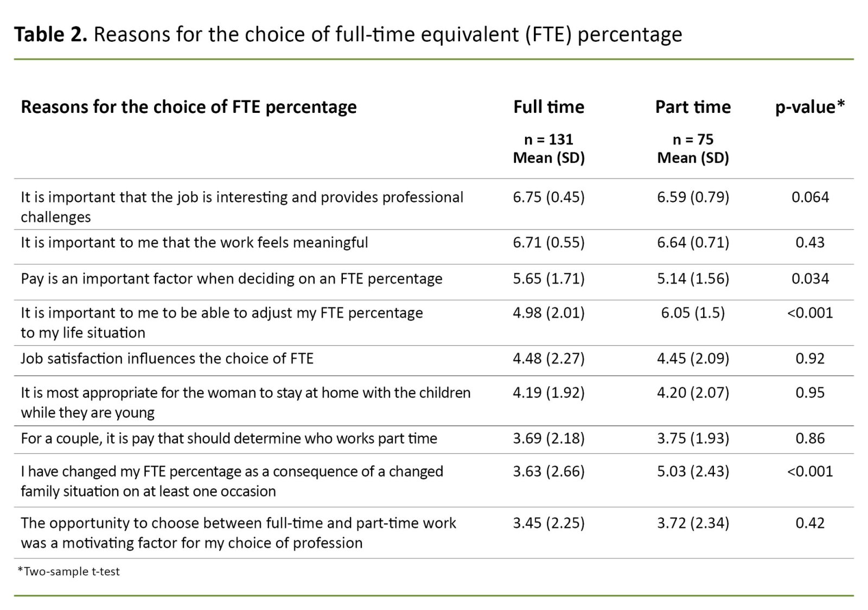The image size is (868, 610).
Task: Click the 'Part time' column header
Action: click(x=693, y=107)
